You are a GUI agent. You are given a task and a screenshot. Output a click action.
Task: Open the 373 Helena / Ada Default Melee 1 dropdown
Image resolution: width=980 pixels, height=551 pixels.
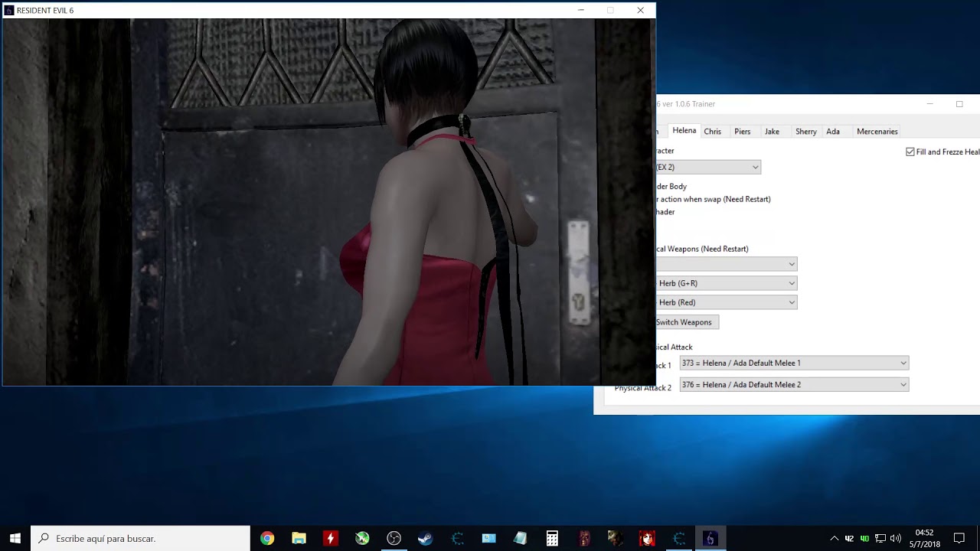click(x=794, y=363)
